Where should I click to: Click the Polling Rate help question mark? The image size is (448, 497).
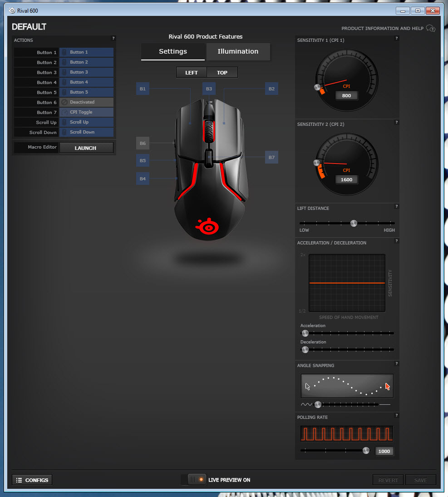point(396,415)
